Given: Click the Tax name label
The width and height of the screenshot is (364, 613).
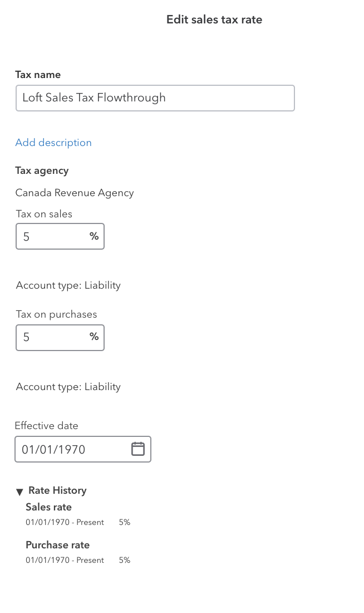Looking at the screenshot, I should click(38, 75).
